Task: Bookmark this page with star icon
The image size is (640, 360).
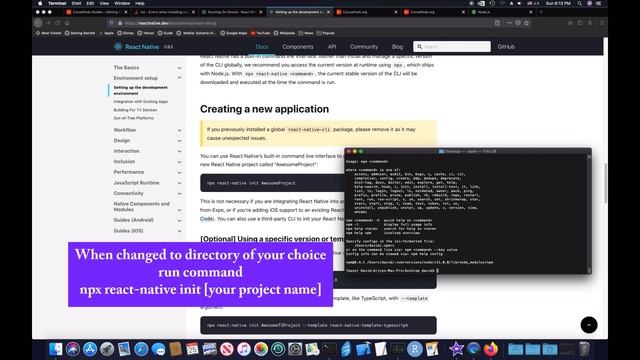Action: (x=527, y=23)
